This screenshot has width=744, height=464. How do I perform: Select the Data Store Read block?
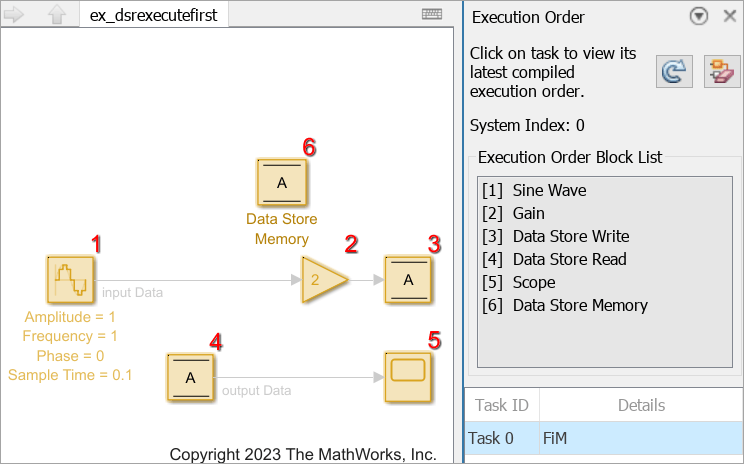coord(190,378)
